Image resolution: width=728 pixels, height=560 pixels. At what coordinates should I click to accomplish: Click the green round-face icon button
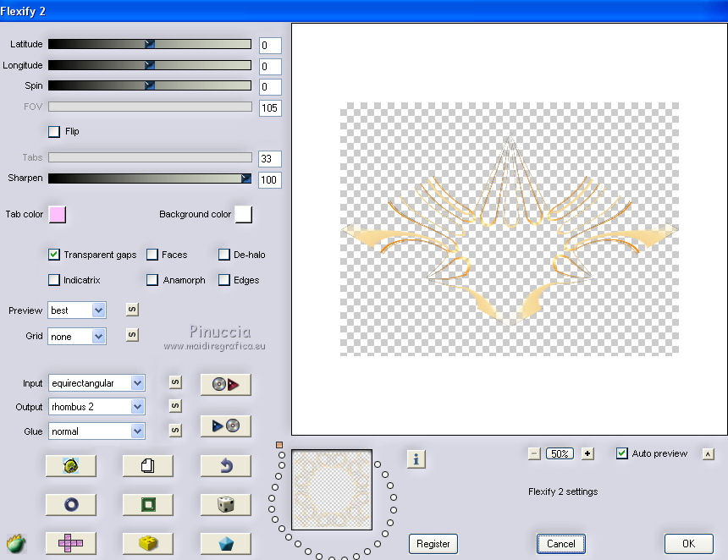[x=70, y=465]
